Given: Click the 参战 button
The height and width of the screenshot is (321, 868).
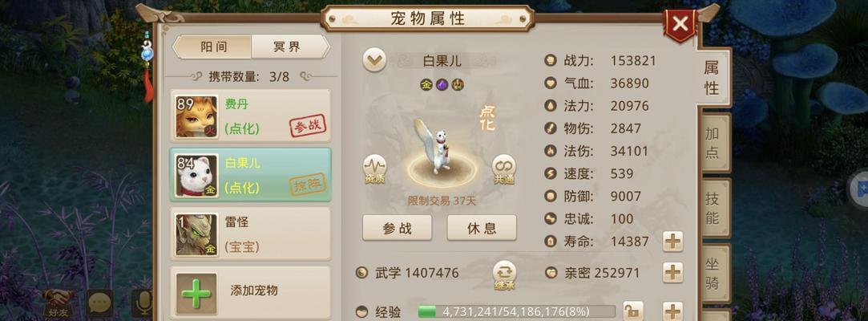Looking at the screenshot, I should [397, 228].
